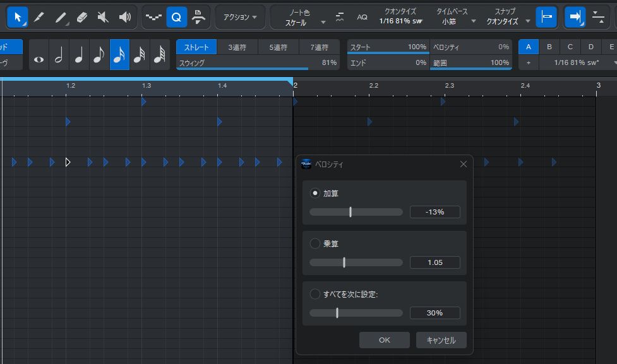
Task: Toggle the Quantize panel Q button
Action: [176, 17]
